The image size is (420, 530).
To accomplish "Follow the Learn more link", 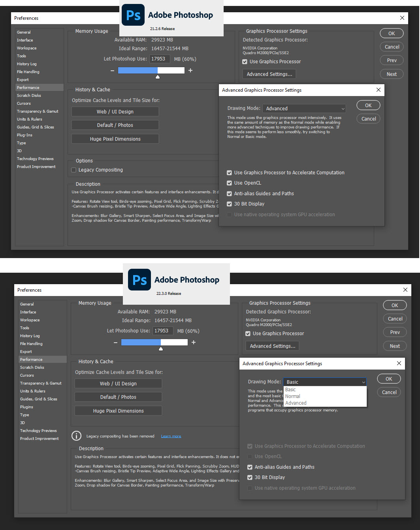I will pos(171,436).
